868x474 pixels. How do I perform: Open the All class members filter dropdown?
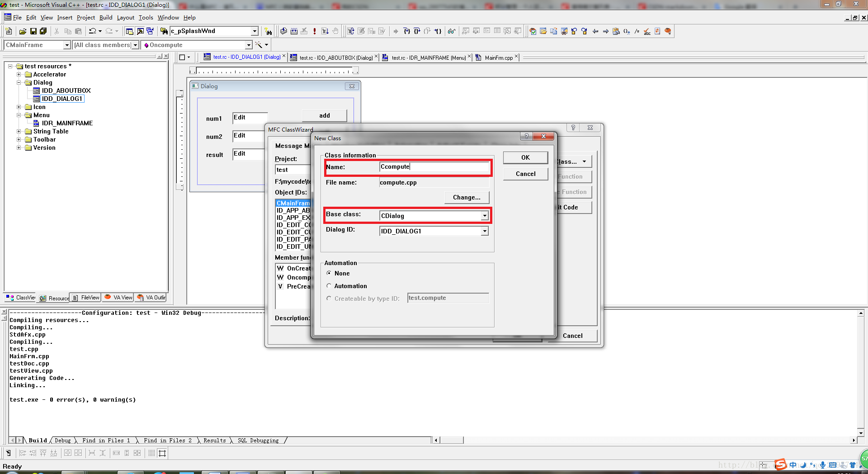coord(135,45)
